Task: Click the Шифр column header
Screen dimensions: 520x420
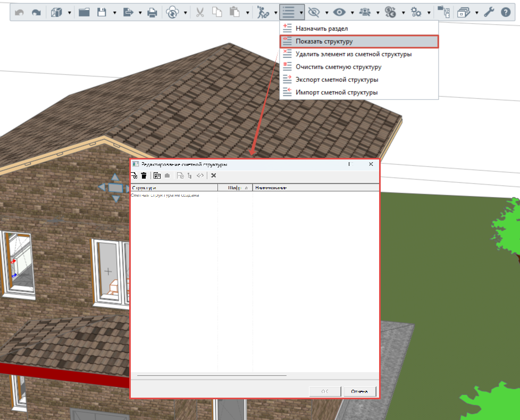Action: point(235,188)
